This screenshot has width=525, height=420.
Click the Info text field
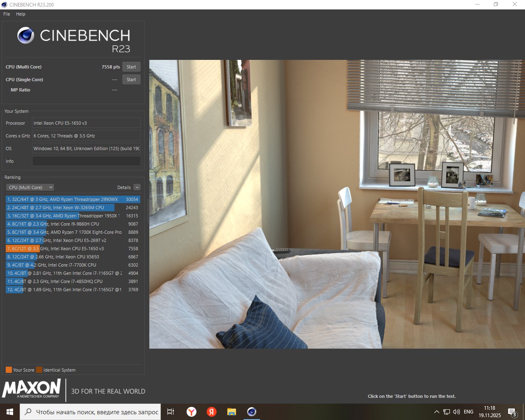click(x=87, y=161)
